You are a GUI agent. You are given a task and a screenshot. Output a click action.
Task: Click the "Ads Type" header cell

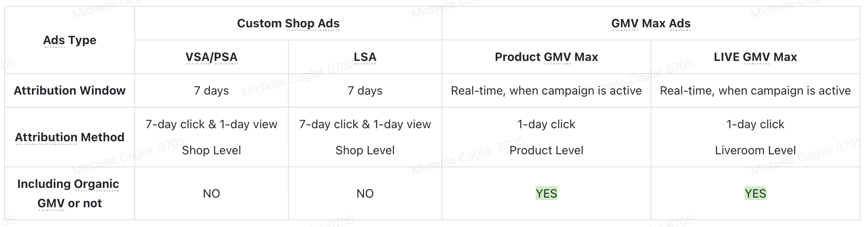(x=70, y=40)
